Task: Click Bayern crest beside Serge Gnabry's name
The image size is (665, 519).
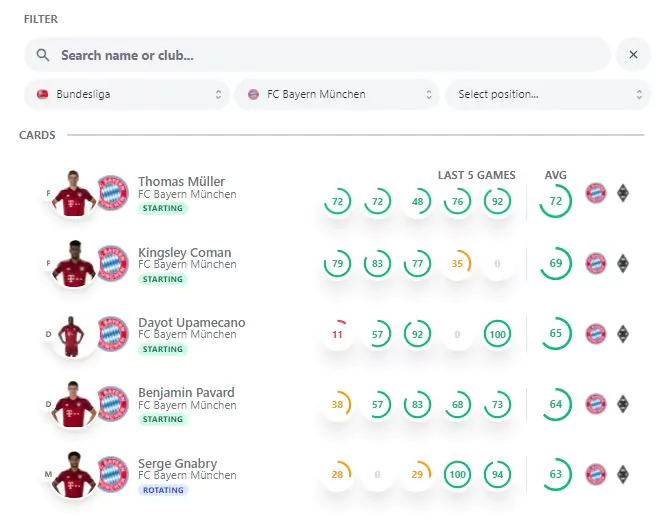Action: coord(112,474)
